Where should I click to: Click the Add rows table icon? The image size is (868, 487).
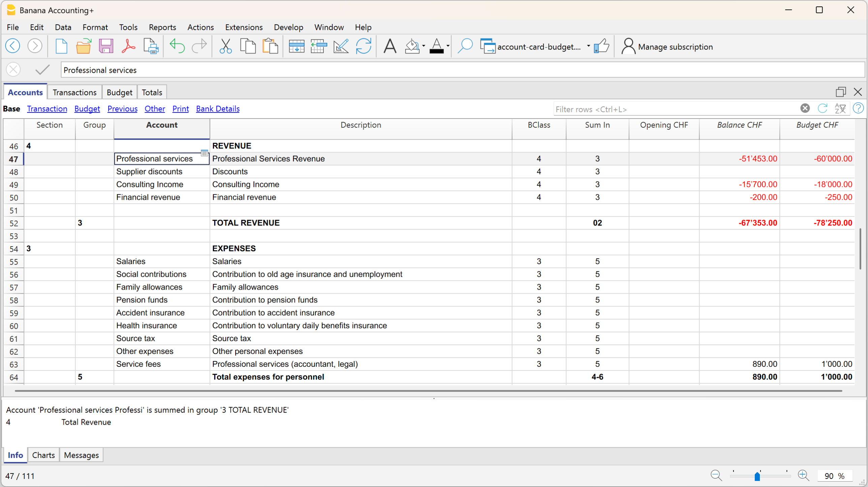click(297, 46)
